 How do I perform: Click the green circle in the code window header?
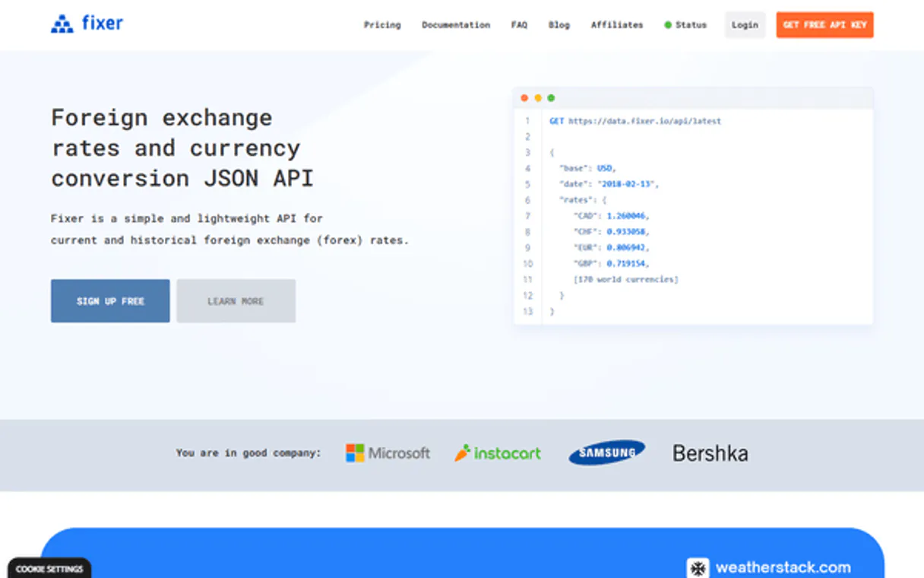(551, 97)
